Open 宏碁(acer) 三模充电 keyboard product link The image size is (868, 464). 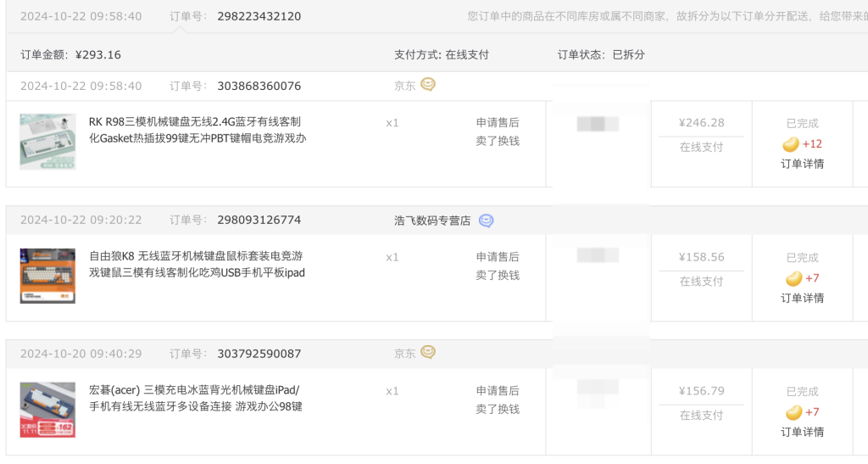tap(196, 398)
